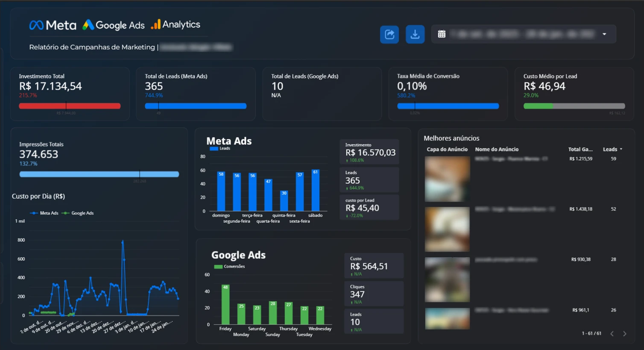Viewport: 644px width, 350px height.
Task: Open ad thumbnail with 26 leads
Action: click(x=447, y=318)
